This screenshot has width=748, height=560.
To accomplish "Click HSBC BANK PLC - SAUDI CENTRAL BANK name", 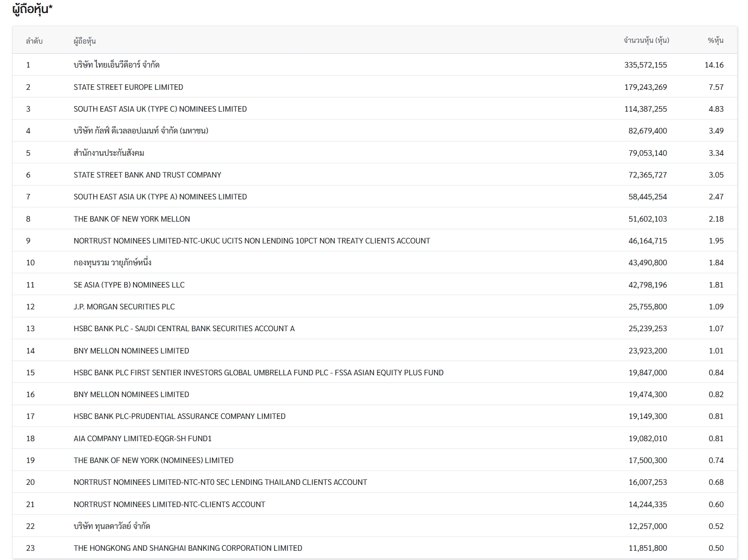I will point(184,328).
